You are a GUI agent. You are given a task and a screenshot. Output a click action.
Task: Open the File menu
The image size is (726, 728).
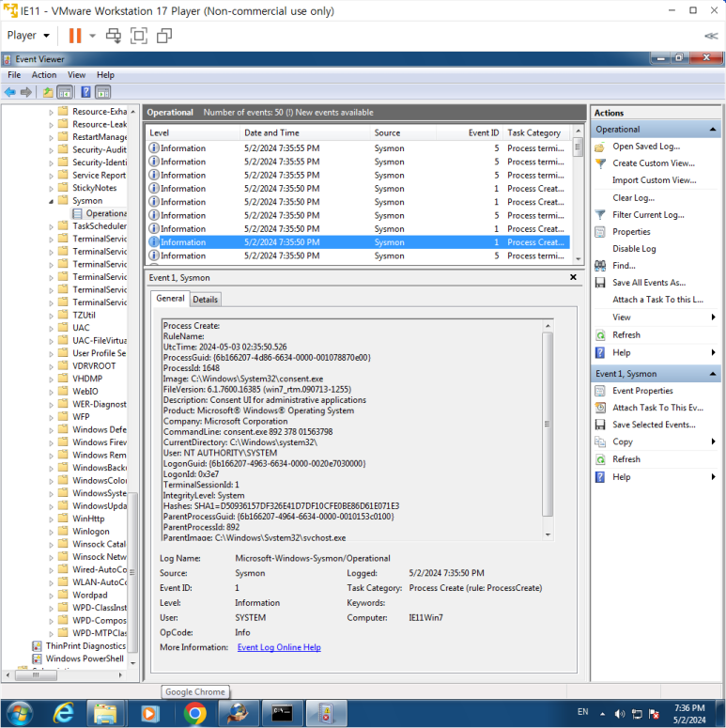pos(14,75)
